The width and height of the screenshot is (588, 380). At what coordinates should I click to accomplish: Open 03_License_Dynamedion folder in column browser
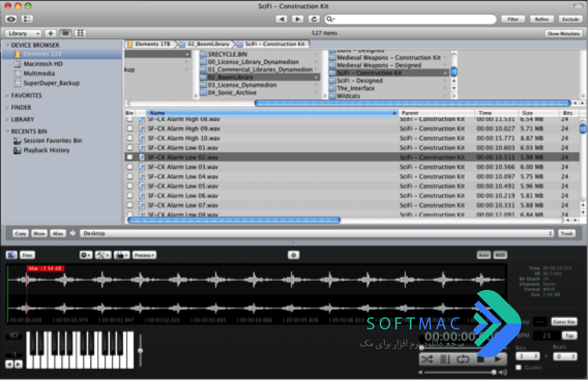click(x=242, y=85)
